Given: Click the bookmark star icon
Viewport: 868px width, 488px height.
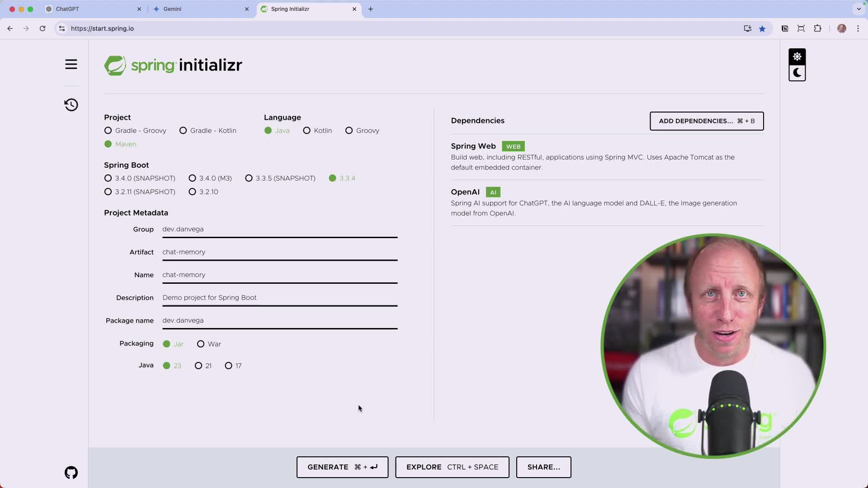Looking at the screenshot, I should (762, 28).
